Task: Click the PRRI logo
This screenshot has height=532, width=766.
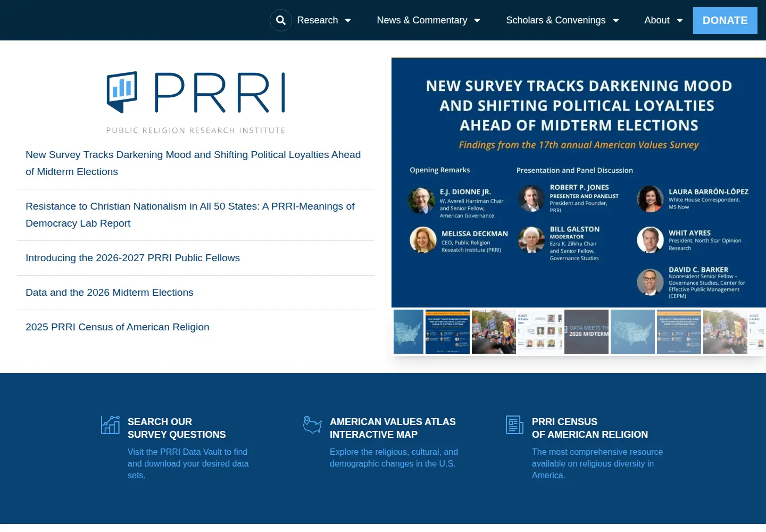Action: click(196, 103)
